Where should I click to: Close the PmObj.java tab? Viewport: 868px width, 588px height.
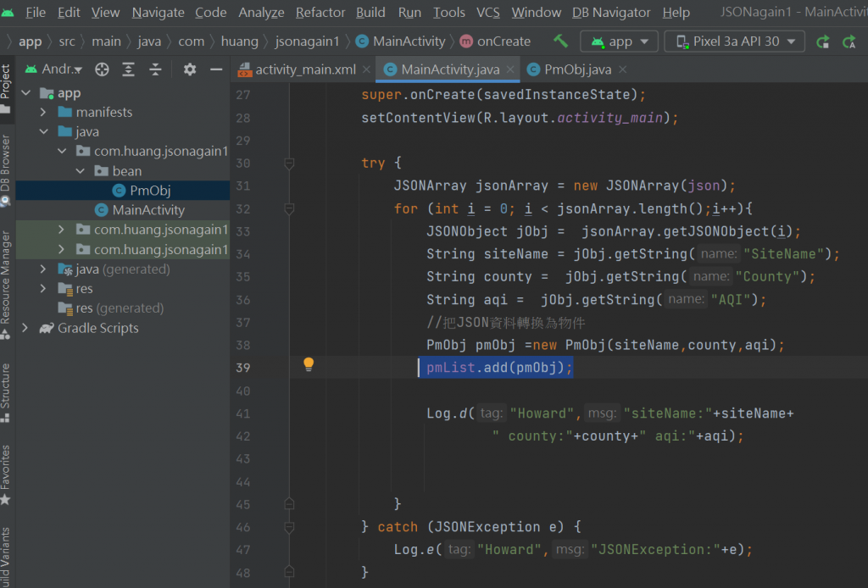coord(623,69)
